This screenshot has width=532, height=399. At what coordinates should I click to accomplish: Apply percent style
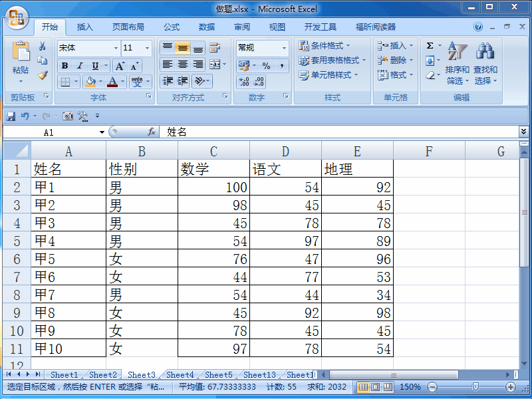pos(267,65)
